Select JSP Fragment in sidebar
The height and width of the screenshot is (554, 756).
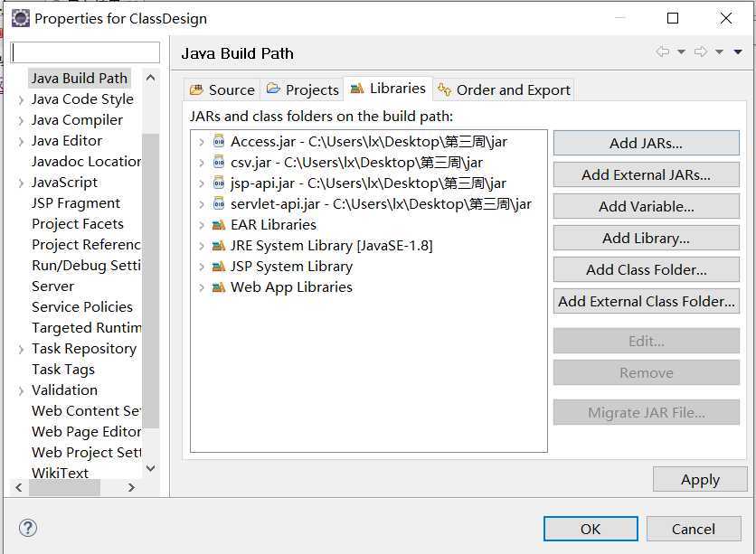(76, 203)
